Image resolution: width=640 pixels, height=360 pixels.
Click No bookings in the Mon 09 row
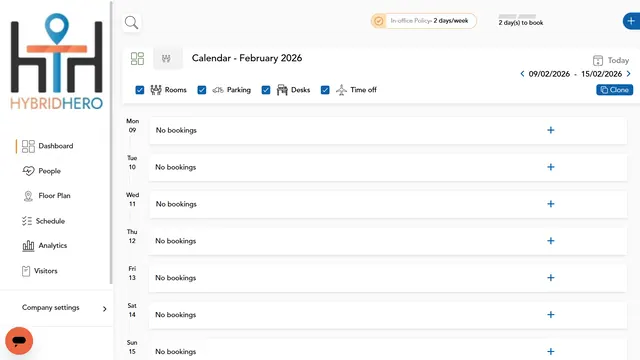click(176, 130)
